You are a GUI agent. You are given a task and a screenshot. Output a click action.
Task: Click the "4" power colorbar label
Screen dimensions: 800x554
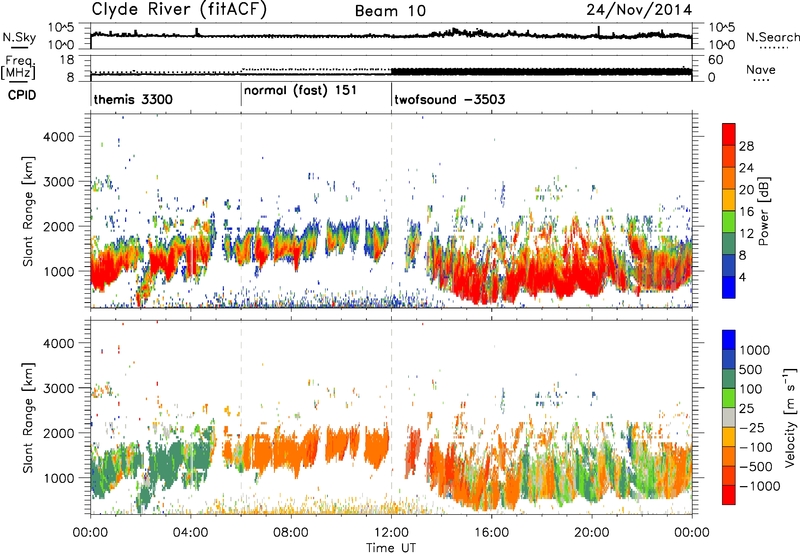click(742, 277)
